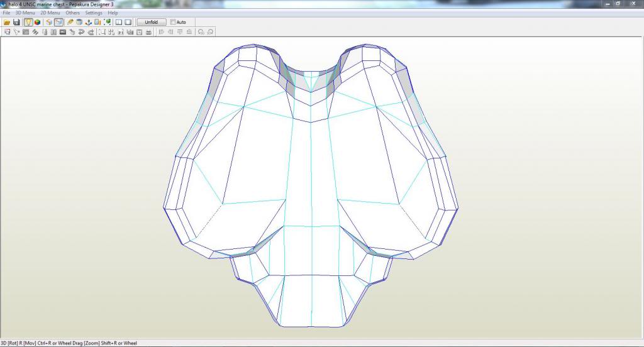
Task: Click the blue cylinder model icon
Action: [79, 22]
